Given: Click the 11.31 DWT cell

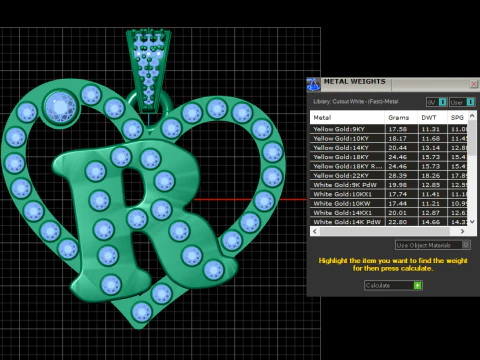Looking at the screenshot, I should tap(432, 129).
